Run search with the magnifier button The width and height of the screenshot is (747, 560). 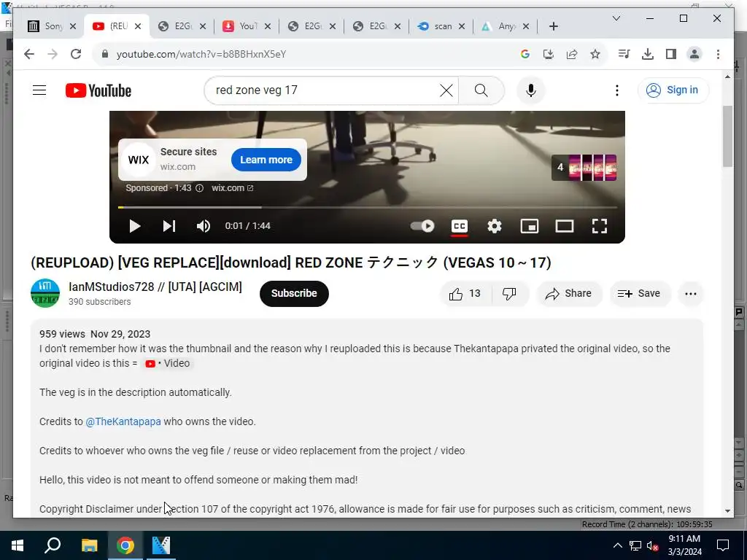pyautogui.click(x=481, y=90)
